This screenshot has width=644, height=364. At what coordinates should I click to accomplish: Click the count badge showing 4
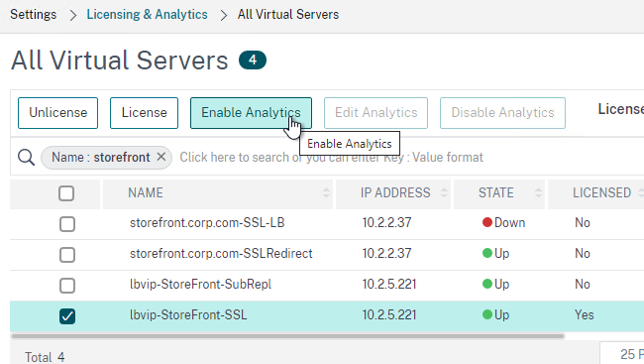pos(253,61)
